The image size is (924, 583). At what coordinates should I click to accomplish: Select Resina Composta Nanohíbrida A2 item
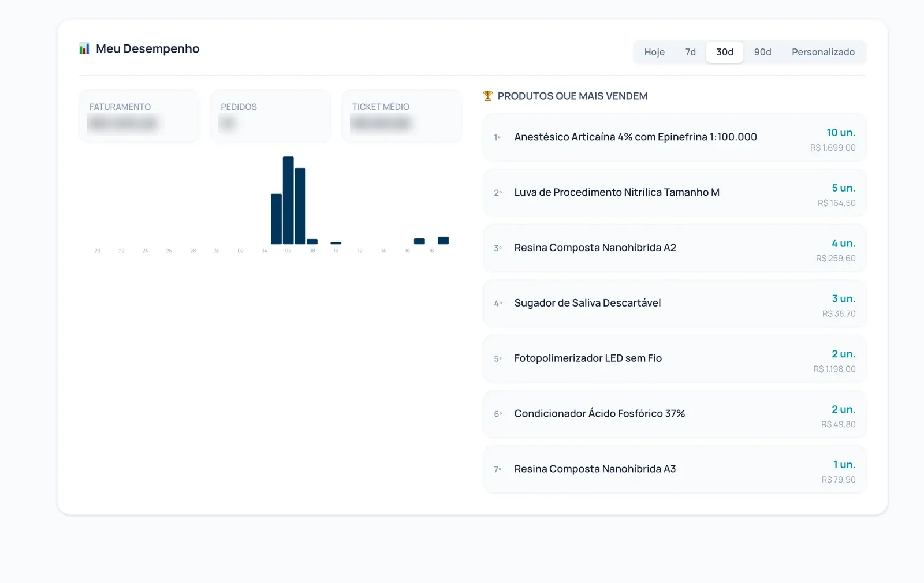675,248
